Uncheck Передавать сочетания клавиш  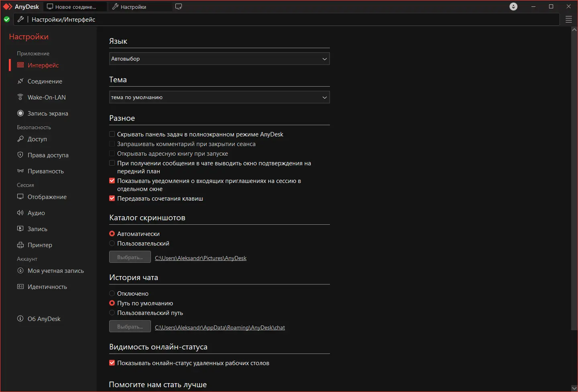point(112,198)
